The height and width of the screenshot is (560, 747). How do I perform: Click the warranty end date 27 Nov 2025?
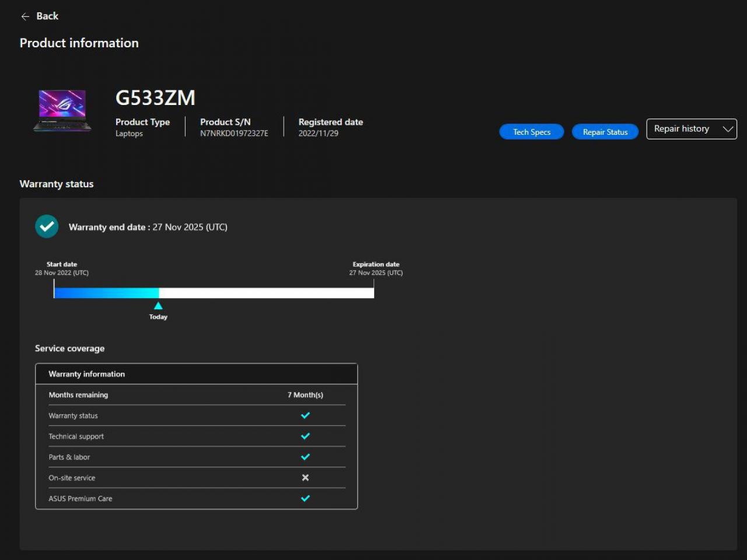click(190, 227)
